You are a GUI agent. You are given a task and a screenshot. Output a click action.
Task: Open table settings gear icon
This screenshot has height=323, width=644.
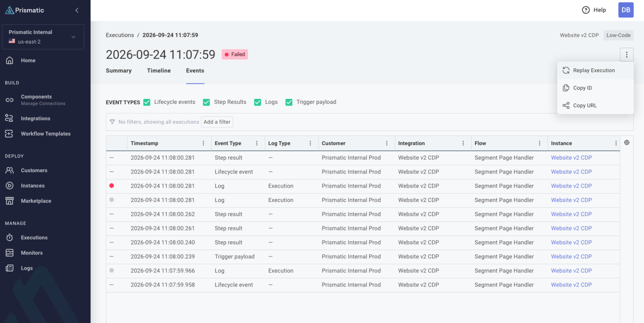(627, 142)
